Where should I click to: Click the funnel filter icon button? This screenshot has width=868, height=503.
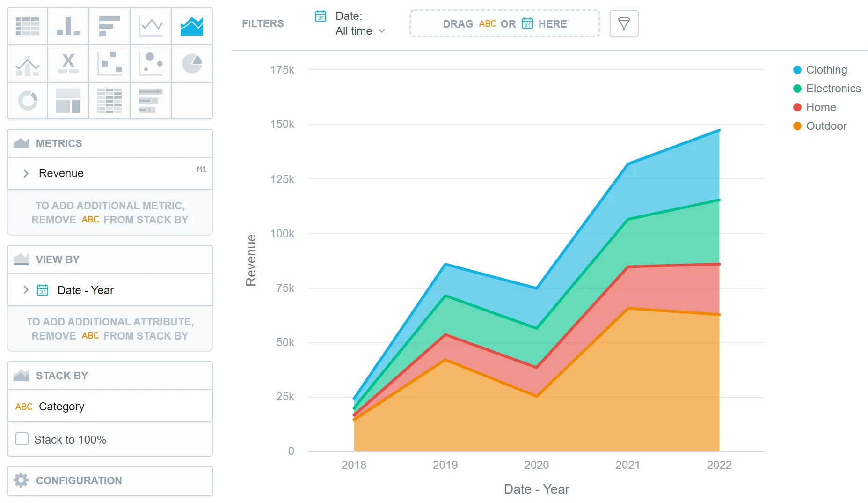click(624, 23)
